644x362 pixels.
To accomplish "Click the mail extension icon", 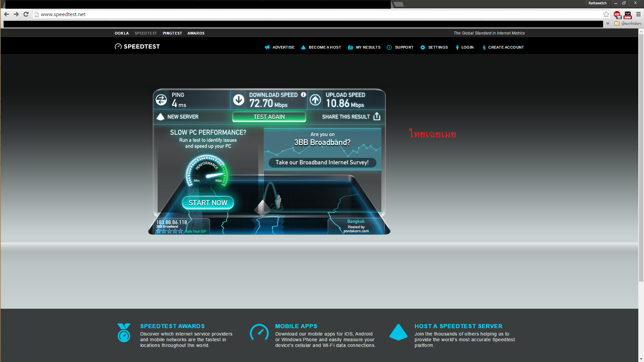I will pos(628,15).
